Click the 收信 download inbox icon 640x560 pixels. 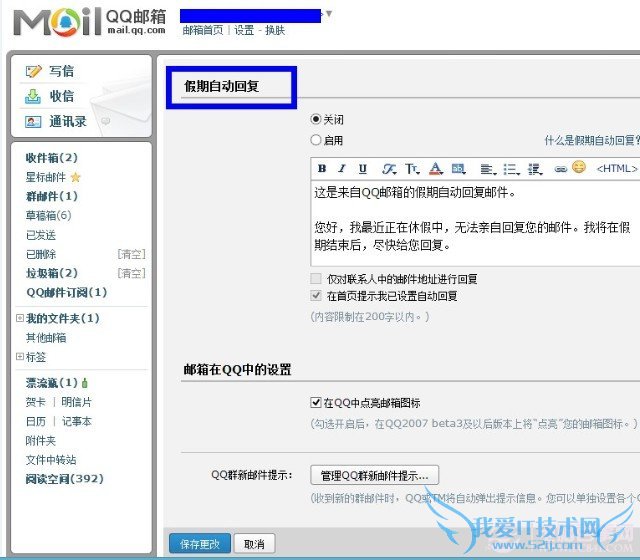pos(33,96)
